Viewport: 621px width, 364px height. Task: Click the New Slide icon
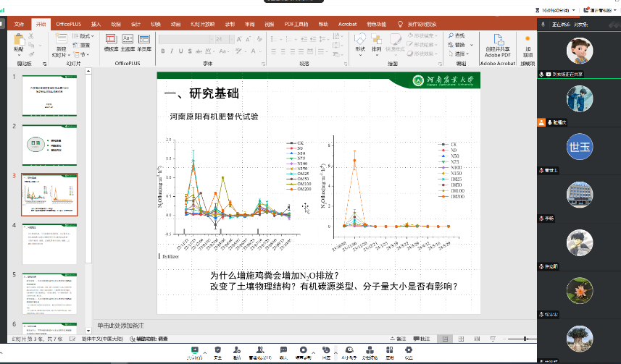tap(60, 41)
